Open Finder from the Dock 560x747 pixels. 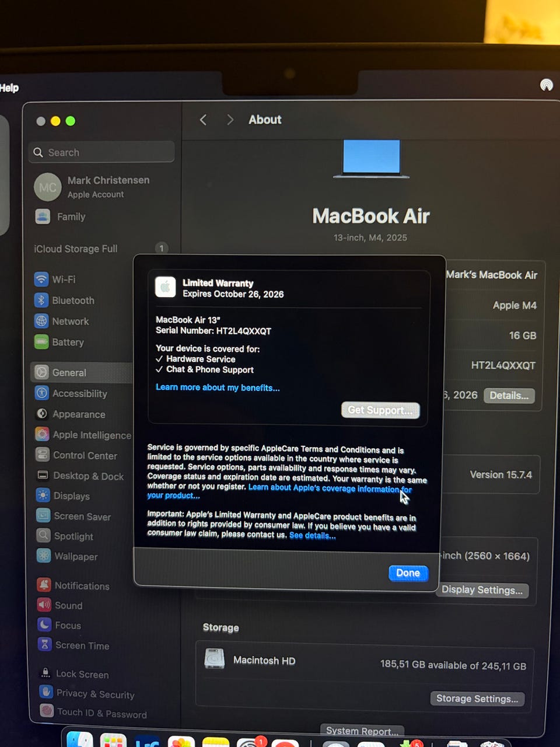[80, 740]
